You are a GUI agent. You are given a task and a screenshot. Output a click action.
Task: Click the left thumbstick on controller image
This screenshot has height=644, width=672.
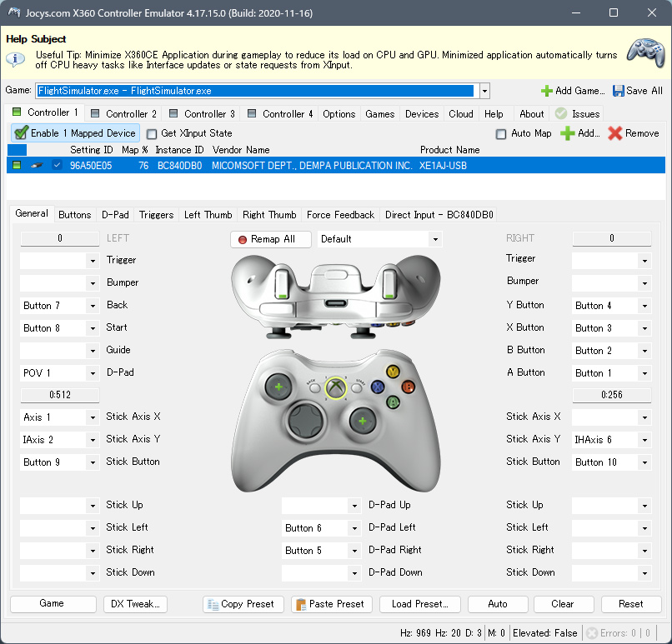click(278, 387)
